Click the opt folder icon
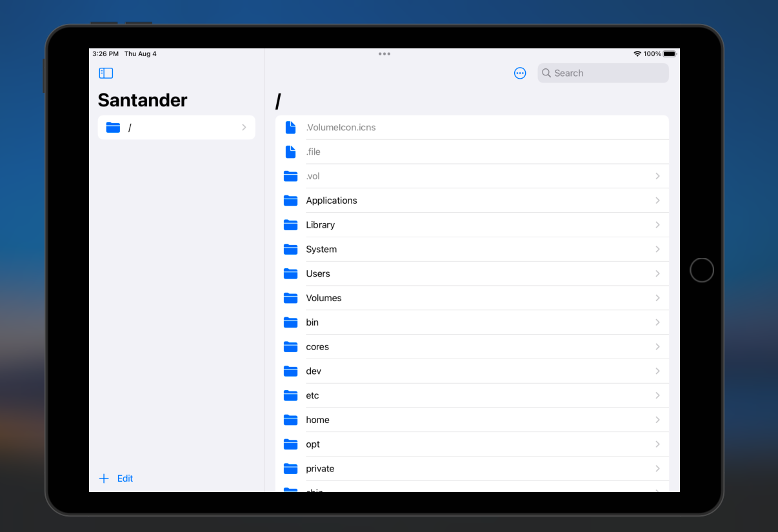The image size is (778, 532). tap(291, 444)
